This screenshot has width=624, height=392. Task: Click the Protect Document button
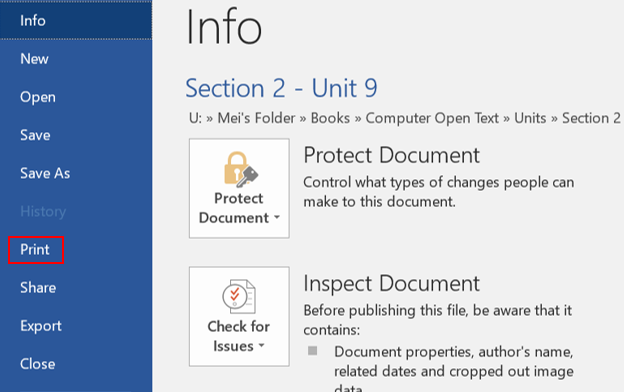[x=239, y=188]
